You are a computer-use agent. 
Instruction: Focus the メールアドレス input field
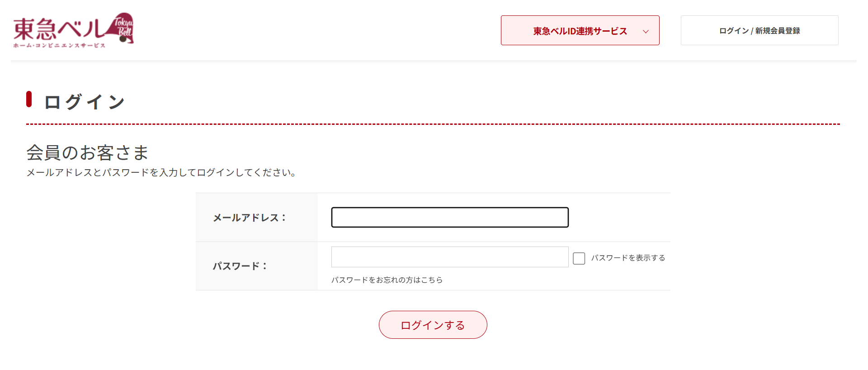450,218
